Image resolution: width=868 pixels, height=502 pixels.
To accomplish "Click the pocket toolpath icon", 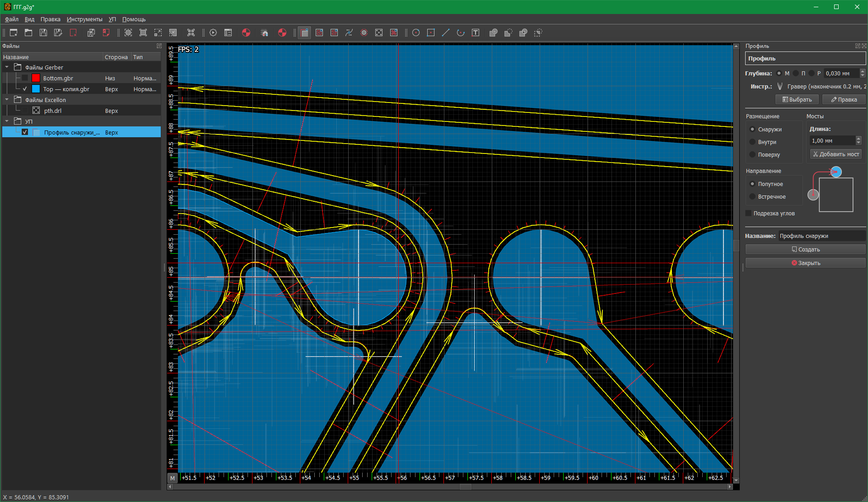I will (x=319, y=33).
